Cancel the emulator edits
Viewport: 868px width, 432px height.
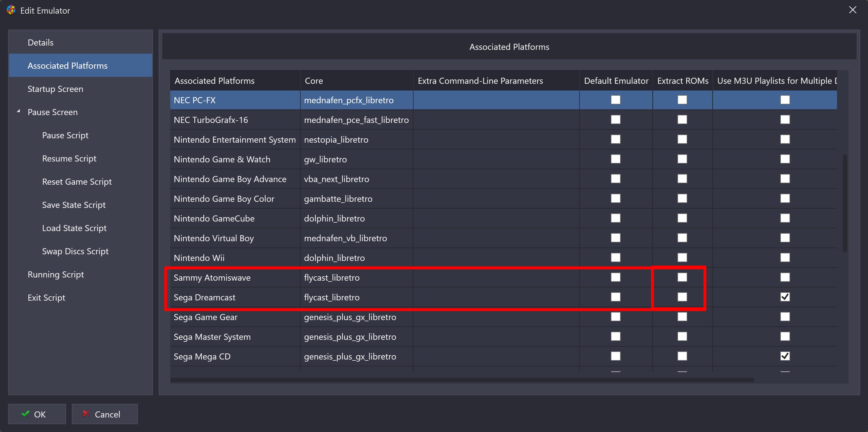[x=105, y=414]
